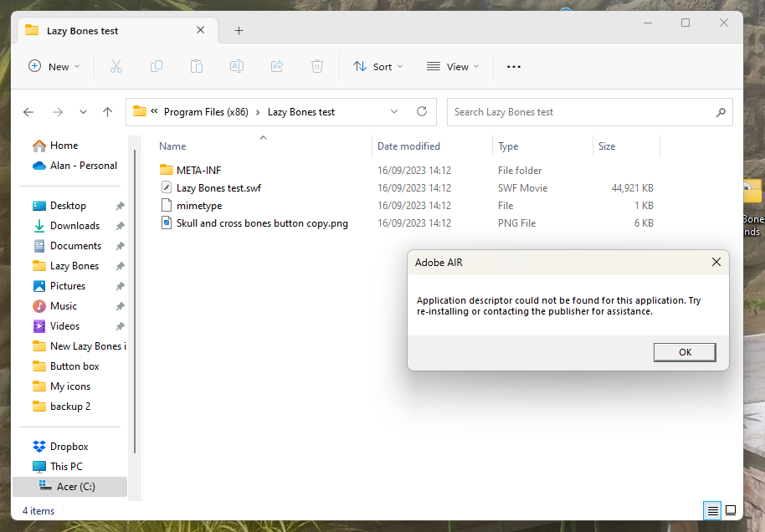Select the mimetype file icon
This screenshot has width=765, height=532.
pyautogui.click(x=167, y=205)
